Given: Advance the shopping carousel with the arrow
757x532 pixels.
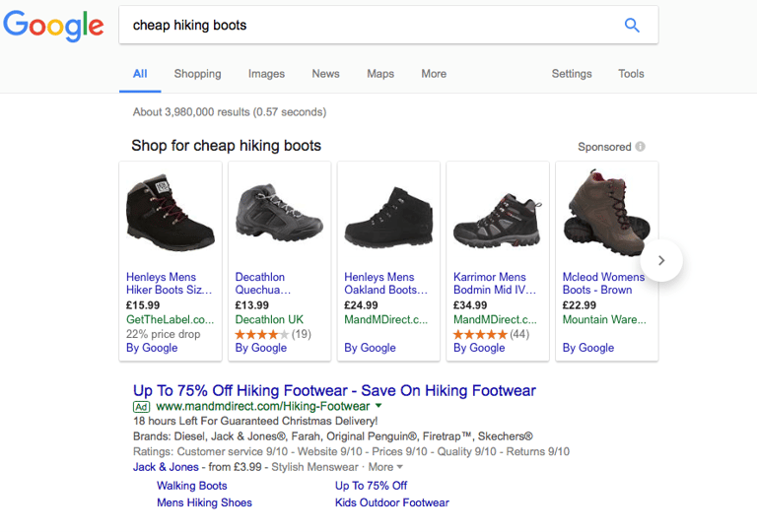Looking at the screenshot, I should click(661, 260).
